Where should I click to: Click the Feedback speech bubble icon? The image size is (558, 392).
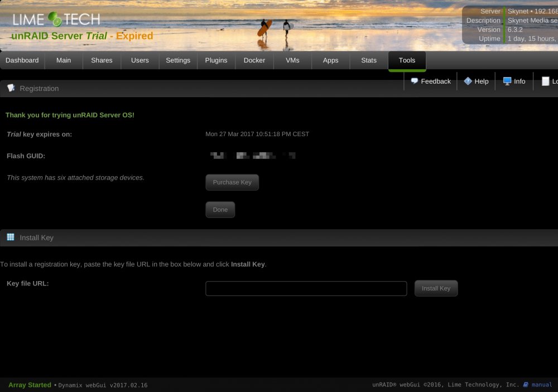[414, 81]
